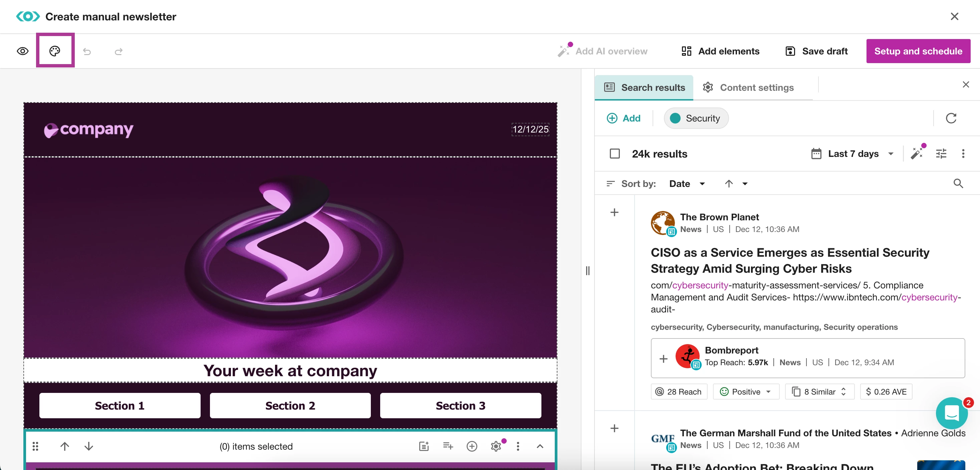The width and height of the screenshot is (980, 470).
Task: Switch to the Content settings tab
Action: (749, 87)
